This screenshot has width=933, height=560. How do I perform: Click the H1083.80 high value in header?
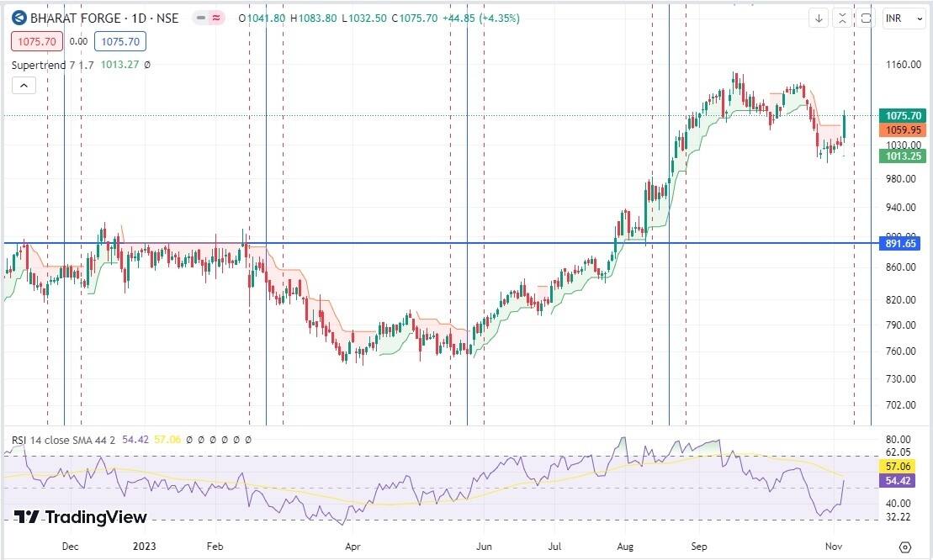[x=314, y=18]
